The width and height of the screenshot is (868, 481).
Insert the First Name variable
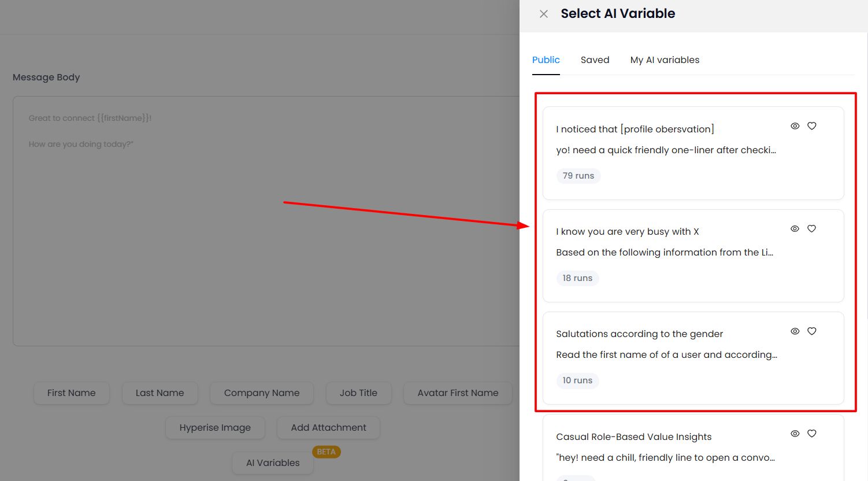[71, 393]
